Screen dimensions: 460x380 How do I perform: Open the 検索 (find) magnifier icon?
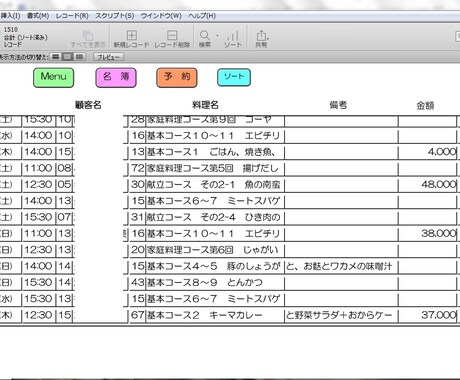coord(204,35)
